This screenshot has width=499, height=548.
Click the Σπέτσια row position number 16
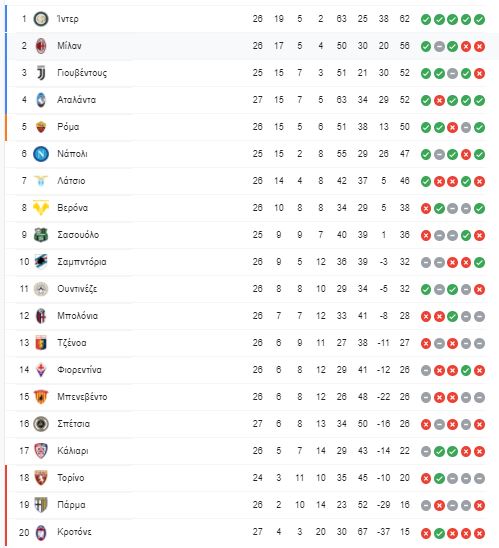point(24,424)
